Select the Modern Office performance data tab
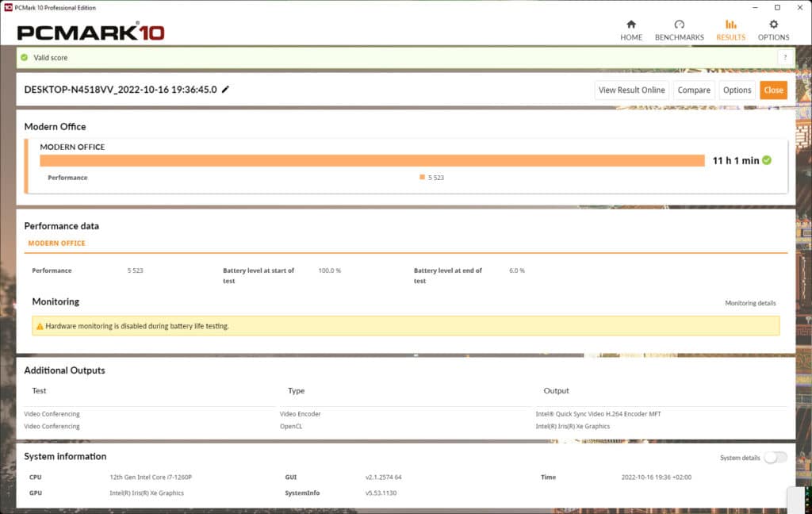Image resolution: width=812 pixels, height=514 pixels. 56,243
